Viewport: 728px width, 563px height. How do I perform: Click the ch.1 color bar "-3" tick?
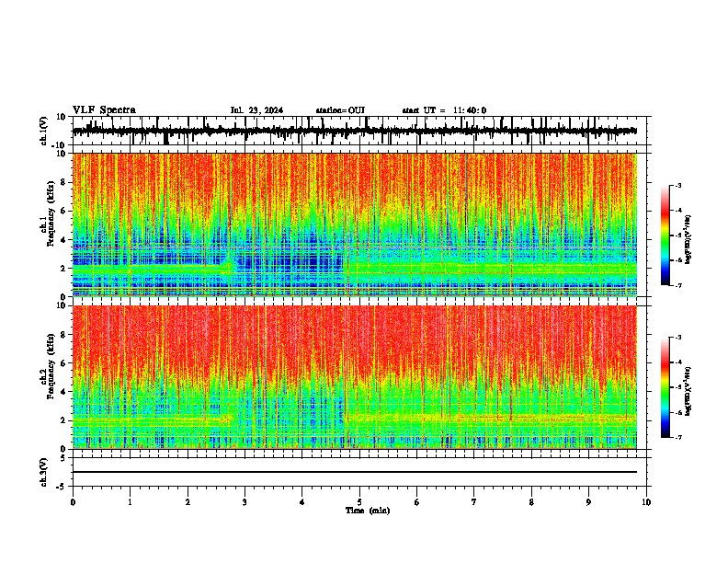[678, 186]
